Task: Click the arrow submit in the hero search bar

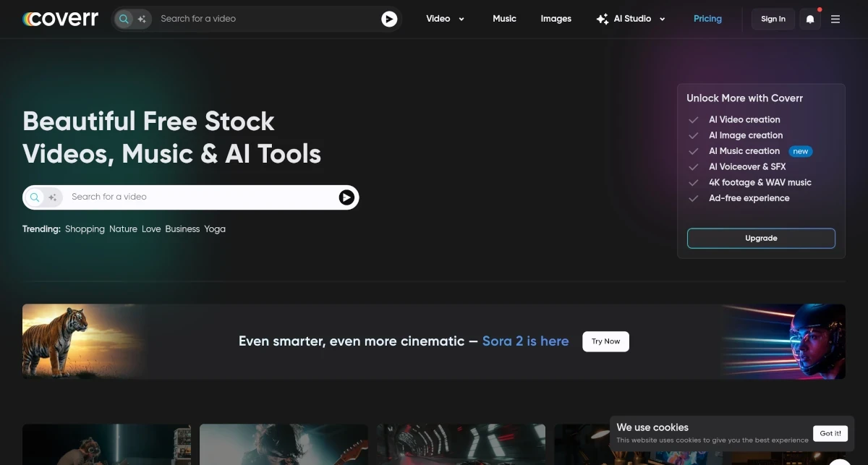Action: [346, 197]
